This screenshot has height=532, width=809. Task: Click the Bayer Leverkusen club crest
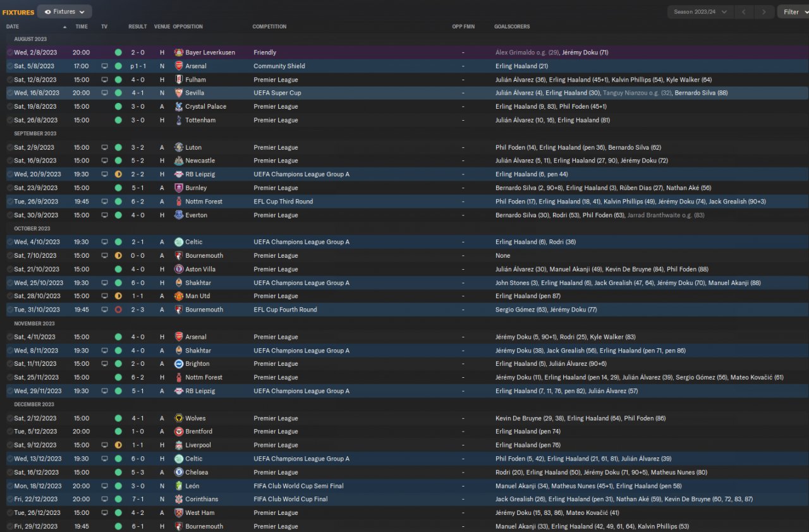coord(179,52)
